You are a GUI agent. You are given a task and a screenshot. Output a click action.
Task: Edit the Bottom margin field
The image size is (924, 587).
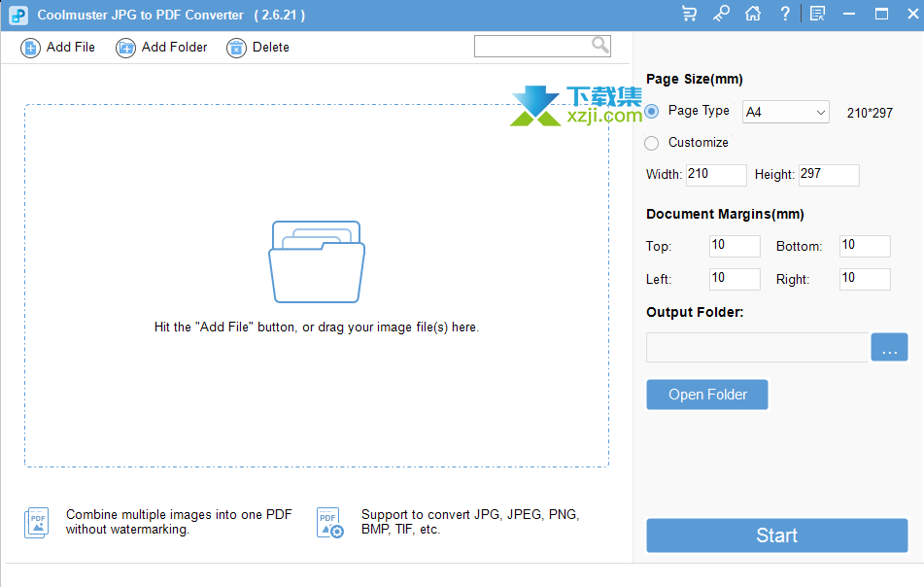pyautogui.click(x=865, y=246)
